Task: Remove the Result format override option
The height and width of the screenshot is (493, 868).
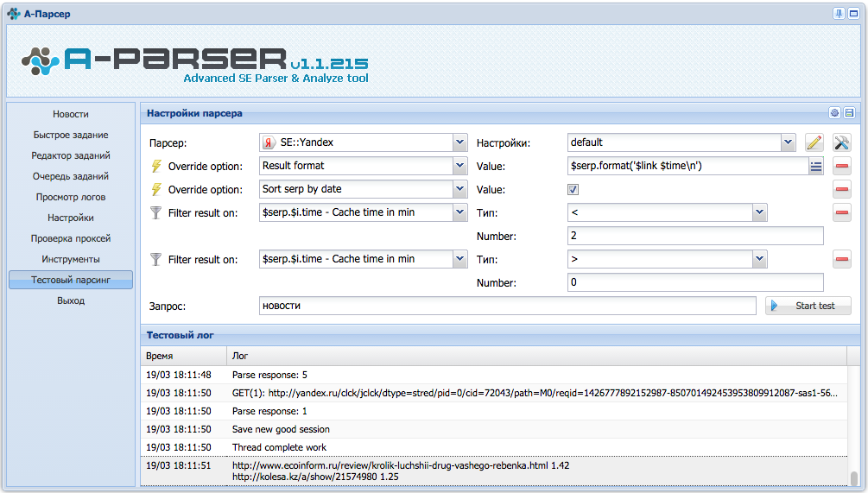Action: point(842,166)
